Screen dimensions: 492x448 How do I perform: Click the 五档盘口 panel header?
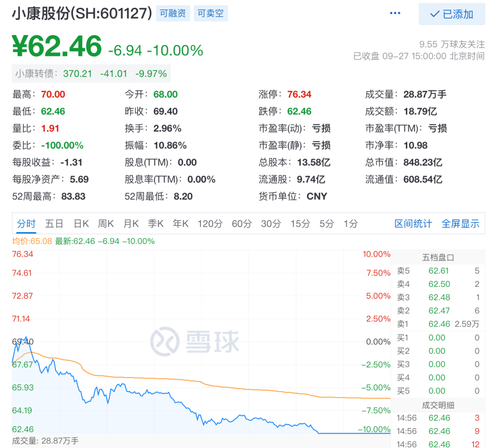(438, 258)
